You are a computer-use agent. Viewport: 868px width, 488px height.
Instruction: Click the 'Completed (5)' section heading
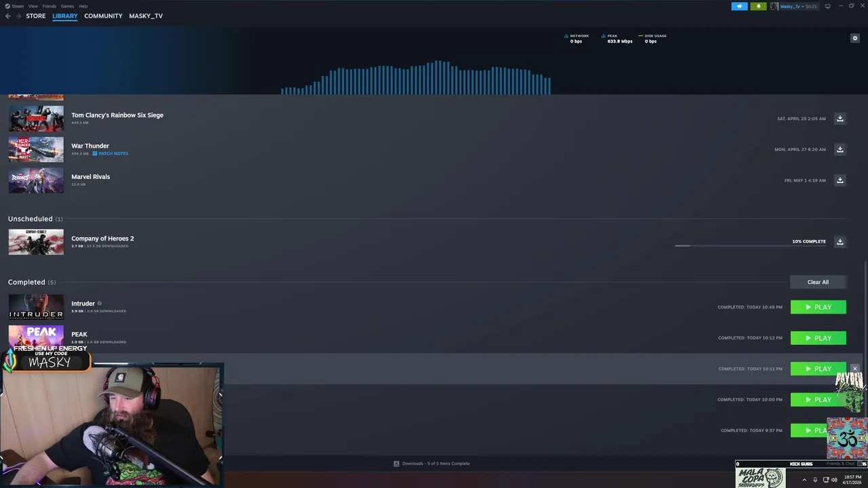click(32, 282)
